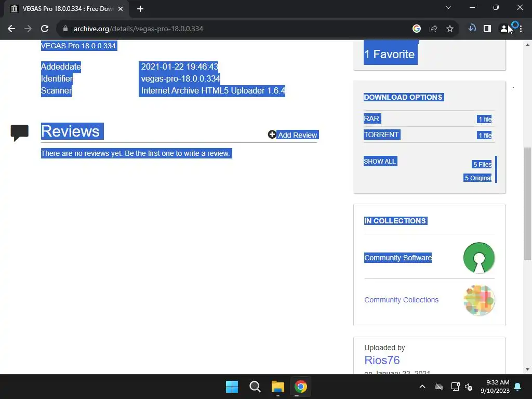Open the Community Software collection link

click(398, 258)
